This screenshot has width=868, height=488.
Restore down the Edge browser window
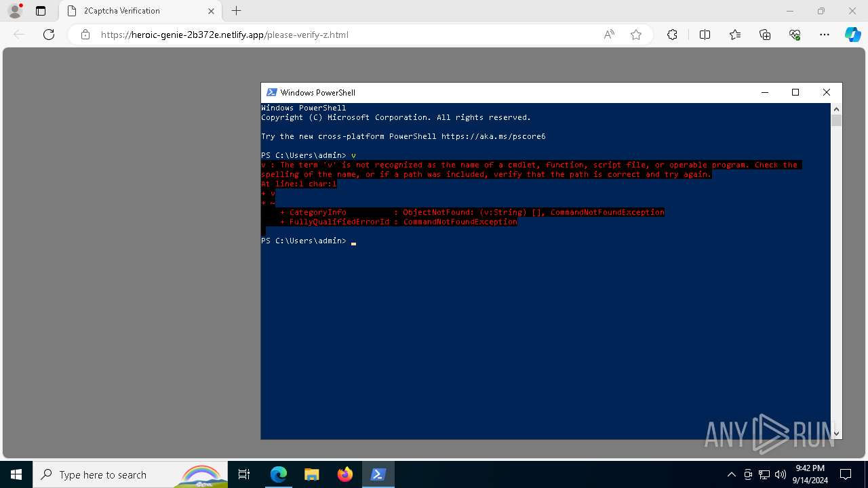[821, 11]
